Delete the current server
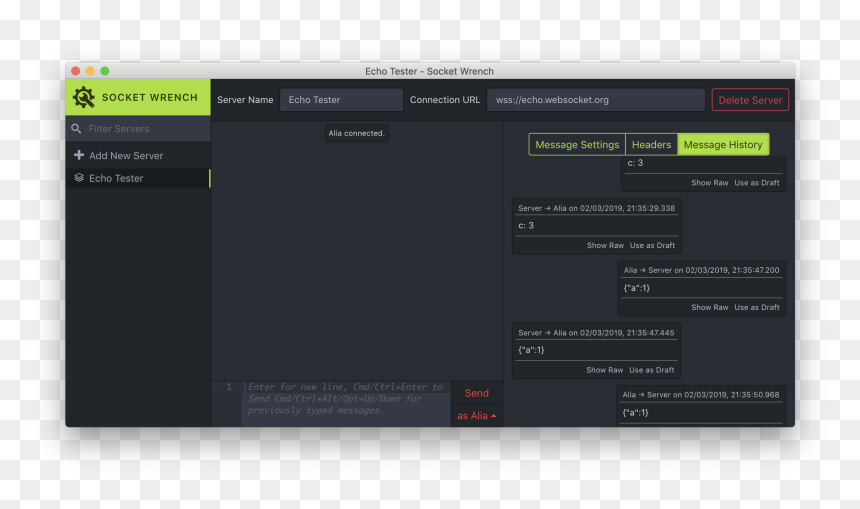 pyautogui.click(x=750, y=100)
